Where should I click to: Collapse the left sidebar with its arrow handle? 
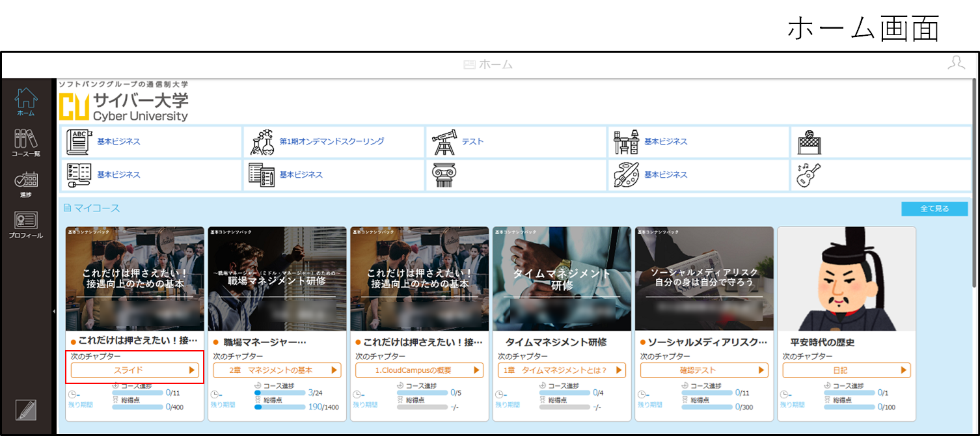(54, 312)
